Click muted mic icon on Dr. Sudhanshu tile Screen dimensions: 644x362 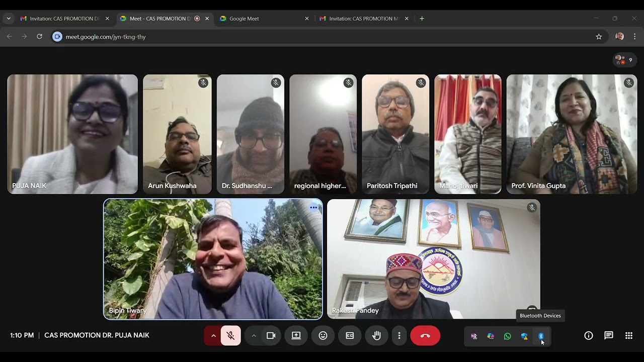coord(276,82)
